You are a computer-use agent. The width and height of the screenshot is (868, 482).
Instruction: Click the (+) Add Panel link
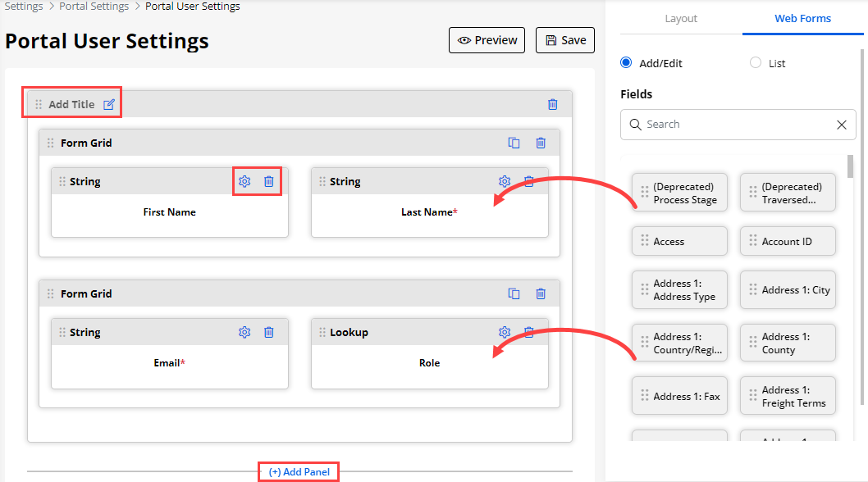299,472
